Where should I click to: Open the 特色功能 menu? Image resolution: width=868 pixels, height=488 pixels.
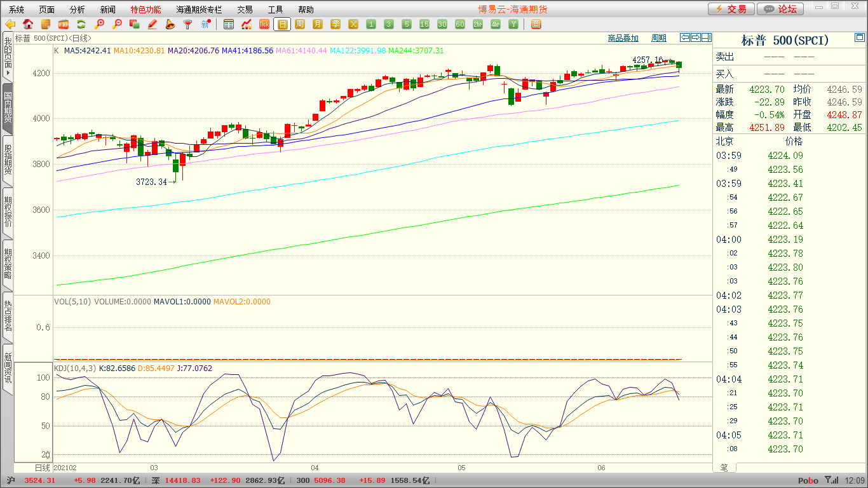[x=146, y=10]
